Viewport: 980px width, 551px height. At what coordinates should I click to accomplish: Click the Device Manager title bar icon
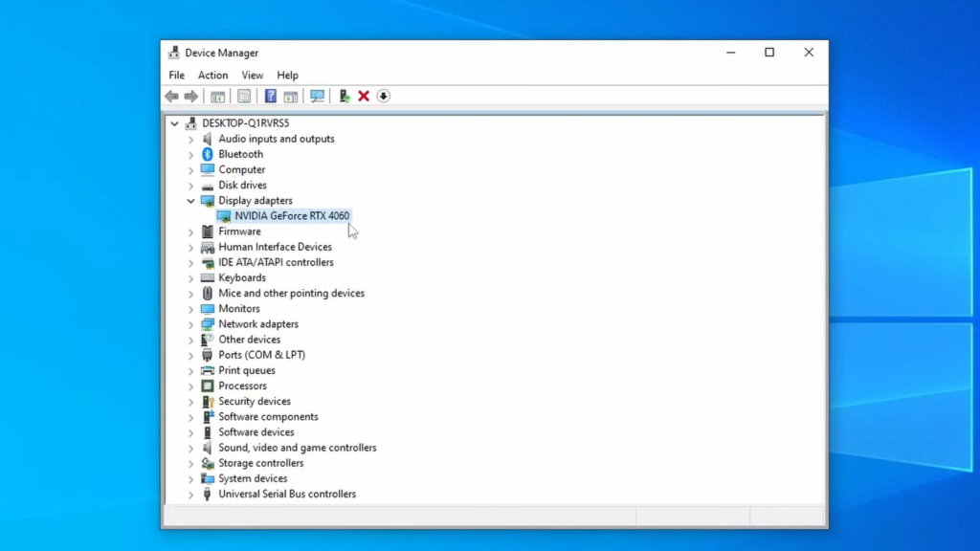[x=174, y=53]
